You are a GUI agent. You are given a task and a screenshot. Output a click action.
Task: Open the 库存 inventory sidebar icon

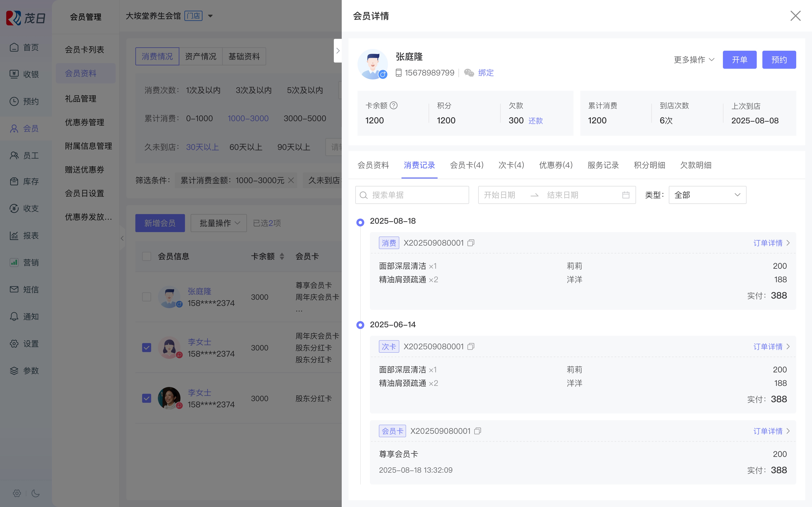coord(14,181)
